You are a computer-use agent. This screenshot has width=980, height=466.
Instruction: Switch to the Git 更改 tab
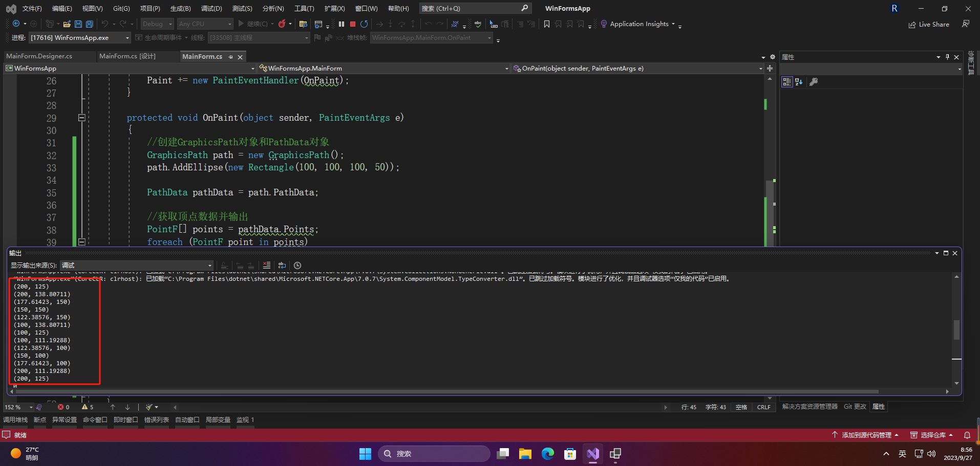point(855,407)
